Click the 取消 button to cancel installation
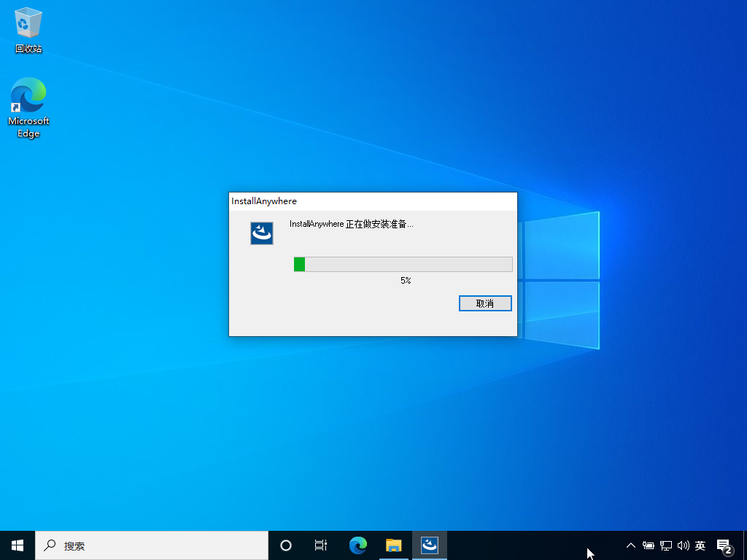This screenshot has width=747, height=560. click(x=485, y=303)
